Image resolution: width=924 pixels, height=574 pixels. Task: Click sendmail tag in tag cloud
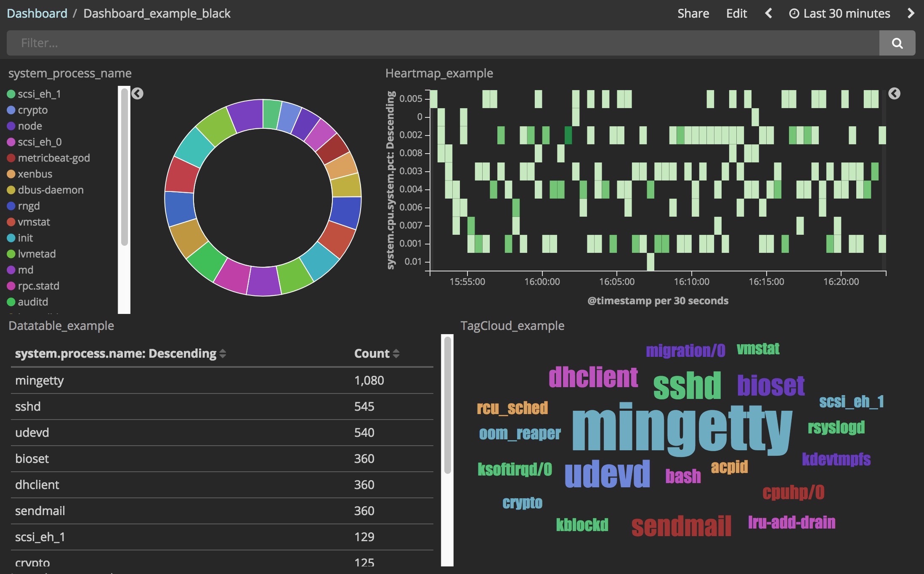(x=681, y=526)
